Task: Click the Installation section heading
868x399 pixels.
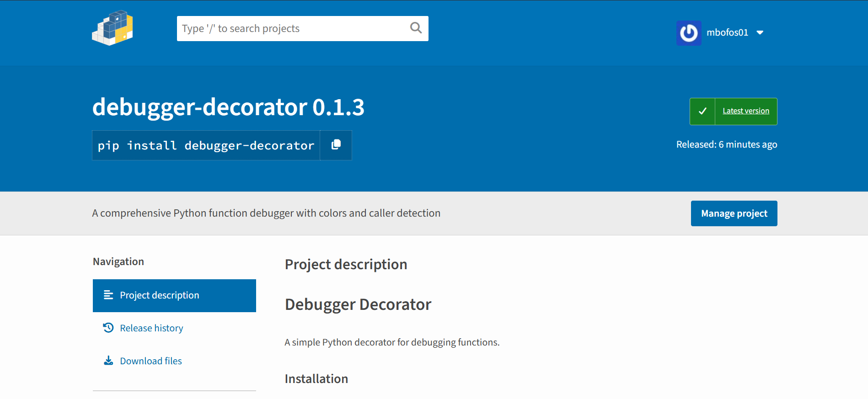Action: (316, 379)
